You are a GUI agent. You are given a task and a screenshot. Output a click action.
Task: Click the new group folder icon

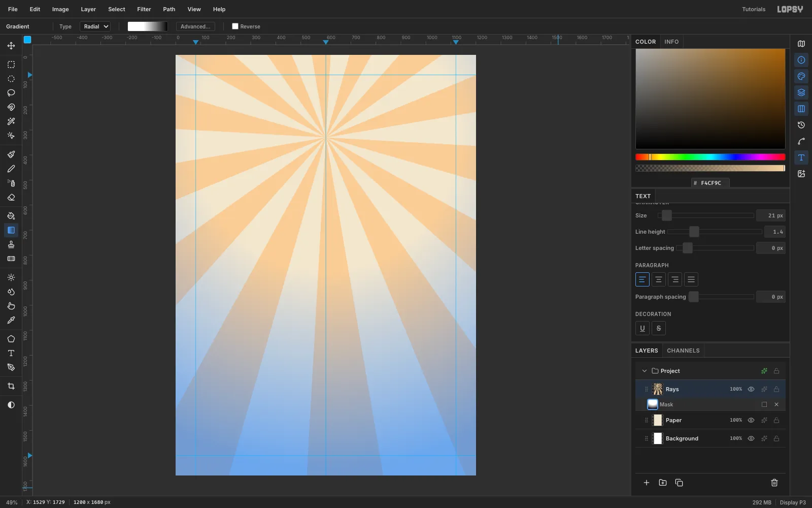click(x=663, y=483)
